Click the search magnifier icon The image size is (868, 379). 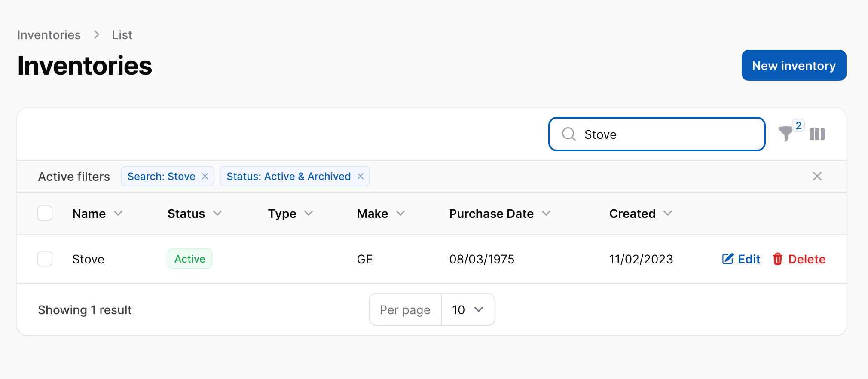point(568,134)
